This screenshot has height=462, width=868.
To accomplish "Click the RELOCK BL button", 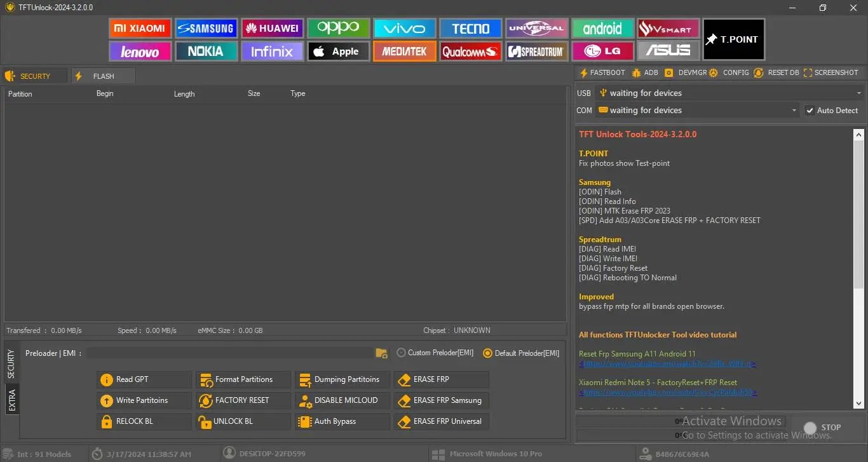I will point(144,421).
